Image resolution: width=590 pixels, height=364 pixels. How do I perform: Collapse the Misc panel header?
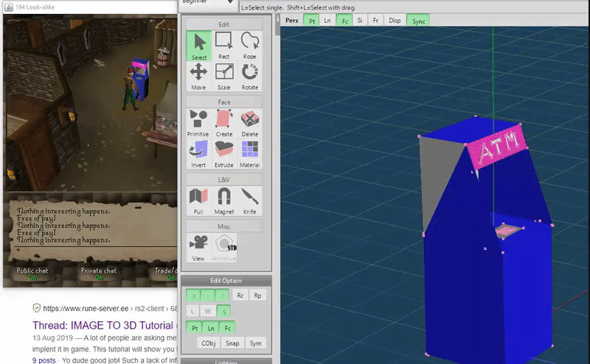pyautogui.click(x=224, y=226)
